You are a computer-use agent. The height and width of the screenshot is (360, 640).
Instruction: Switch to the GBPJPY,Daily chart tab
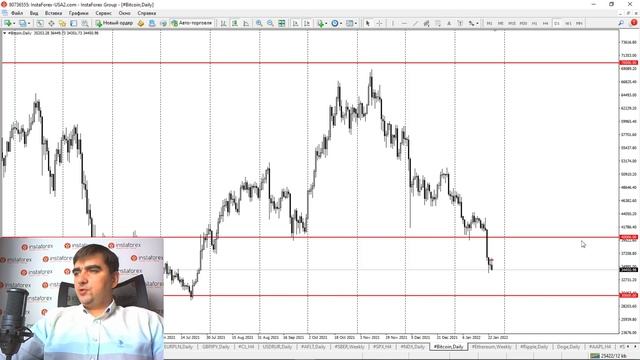point(216,347)
